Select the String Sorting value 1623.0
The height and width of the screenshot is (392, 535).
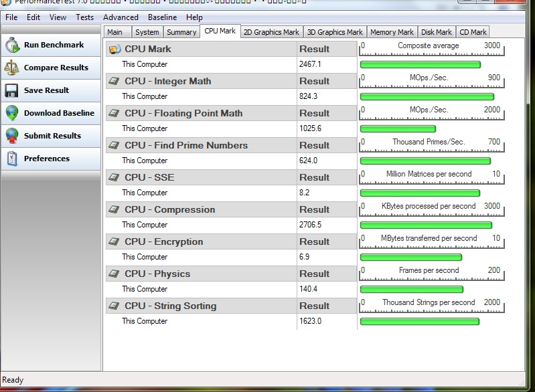(x=310, y=321)
